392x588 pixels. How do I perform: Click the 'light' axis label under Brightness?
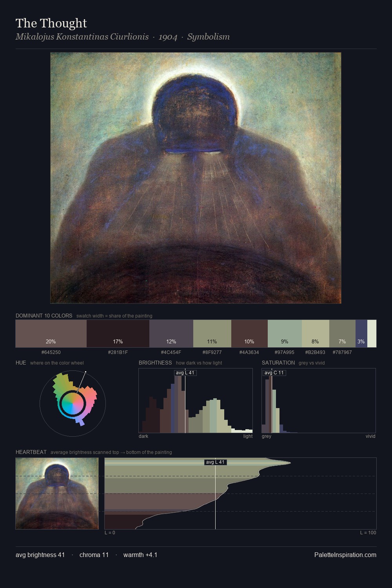coord(248,436)
